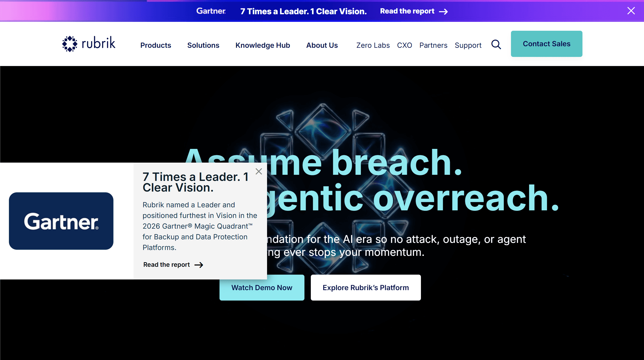Open the Solutions menu
The width and height of the screenshot is (644, 360).
tap(203, 45)
